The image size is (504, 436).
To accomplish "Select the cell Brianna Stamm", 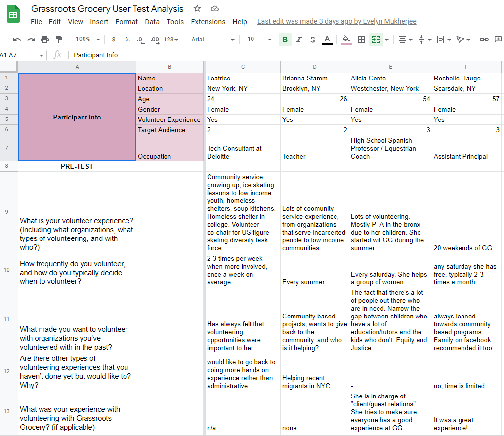I will pos(315,78).
